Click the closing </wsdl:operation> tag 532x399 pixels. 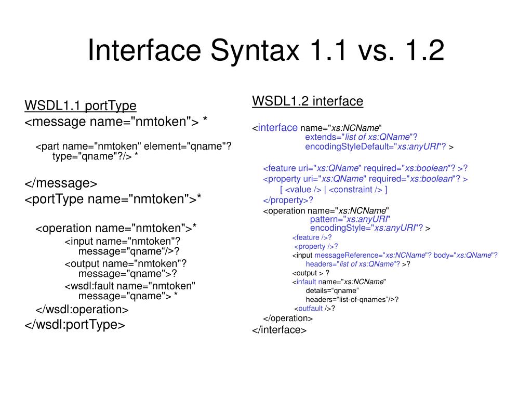(x=82, y=310)
